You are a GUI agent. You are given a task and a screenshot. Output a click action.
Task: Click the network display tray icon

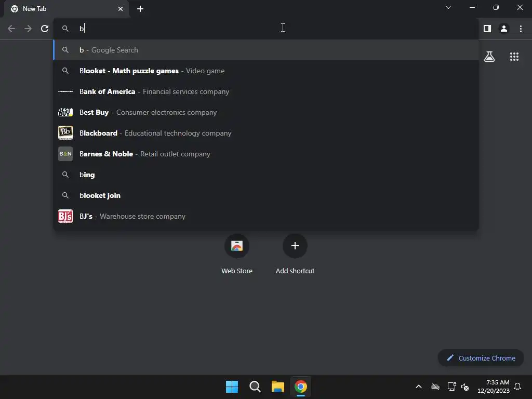[x=451, y=387]
